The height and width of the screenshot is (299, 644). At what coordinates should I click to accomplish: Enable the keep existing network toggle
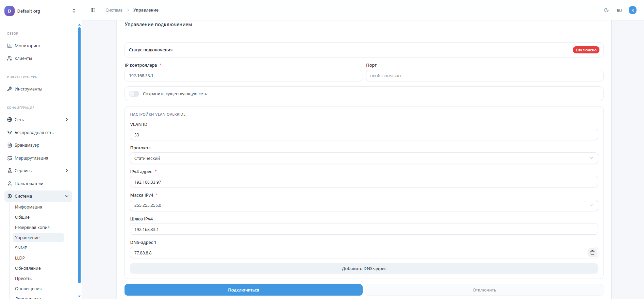click(x=134, y=94)
